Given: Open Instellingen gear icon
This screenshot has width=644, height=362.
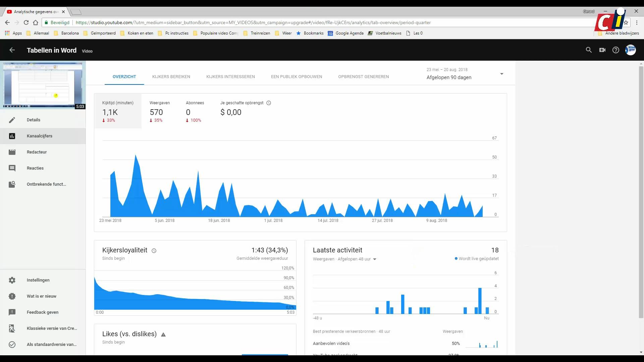Looking at the screenshot, I should (x=12, y=280).
